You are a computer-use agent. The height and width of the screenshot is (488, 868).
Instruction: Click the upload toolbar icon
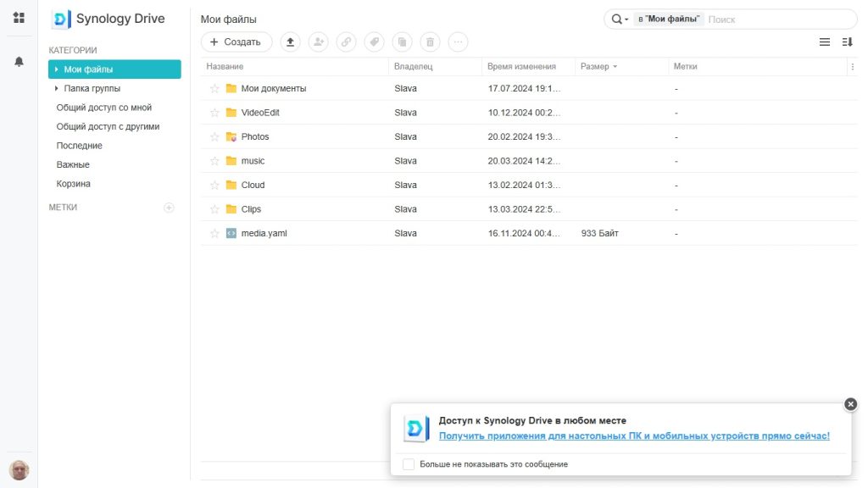pyautogui.click(x=290, y=42)
